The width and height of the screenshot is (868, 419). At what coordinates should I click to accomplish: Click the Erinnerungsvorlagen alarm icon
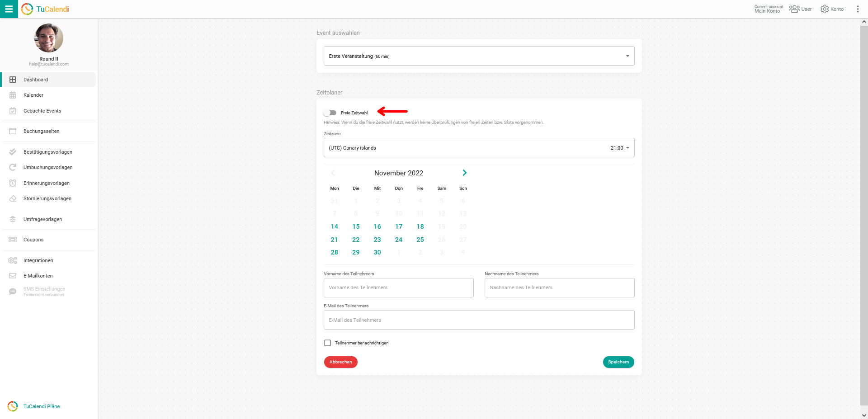(13, 183)
